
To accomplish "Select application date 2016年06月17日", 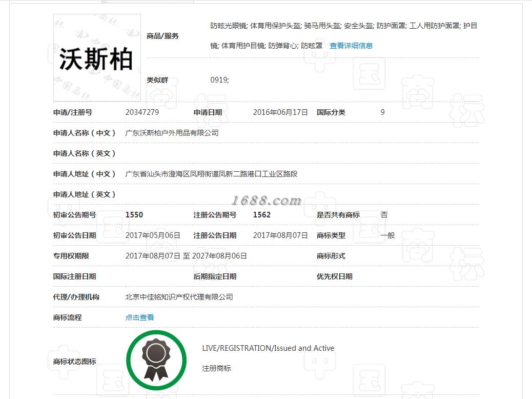I will coord(280,112).
